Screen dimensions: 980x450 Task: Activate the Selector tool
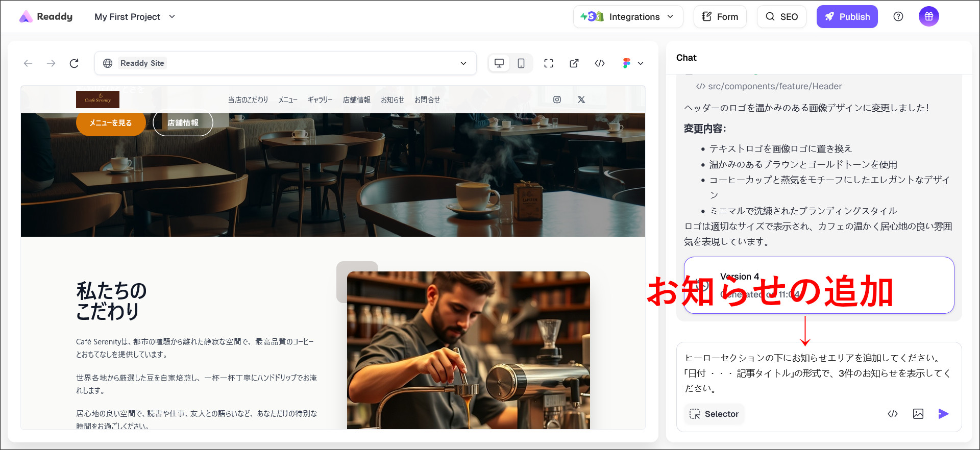(714, 414)
